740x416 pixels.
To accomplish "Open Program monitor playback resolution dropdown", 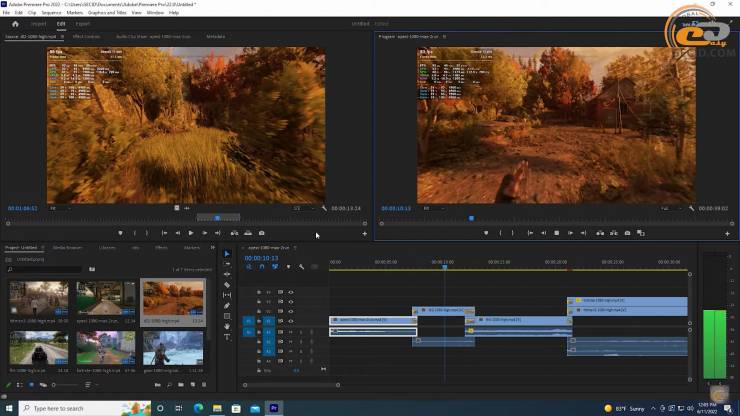I will [672, 208].
